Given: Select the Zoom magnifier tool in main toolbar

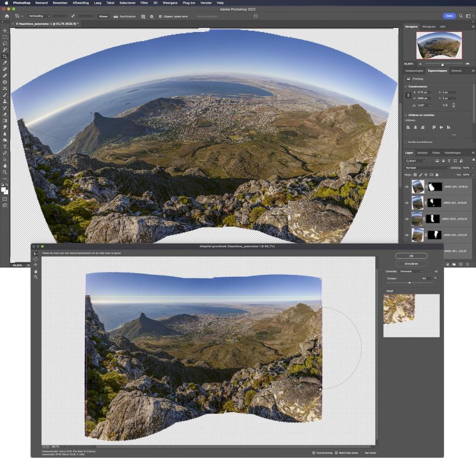Looking at the screenshot, I should (x=5, y=172).
